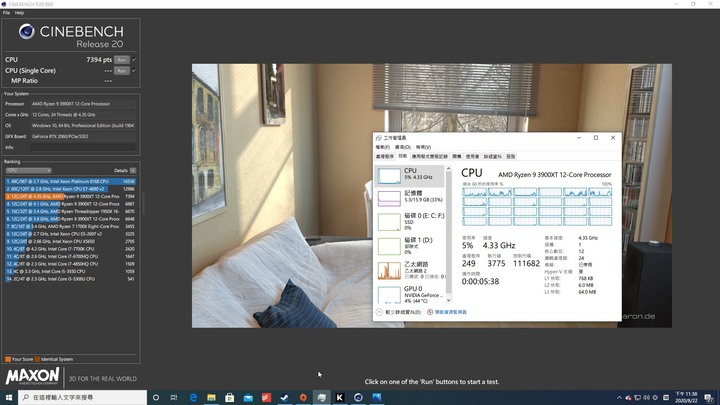Viewport: 720px width, 405px height.
Task: Click the Cinebench logo icon
Action: tap(27, 31)
